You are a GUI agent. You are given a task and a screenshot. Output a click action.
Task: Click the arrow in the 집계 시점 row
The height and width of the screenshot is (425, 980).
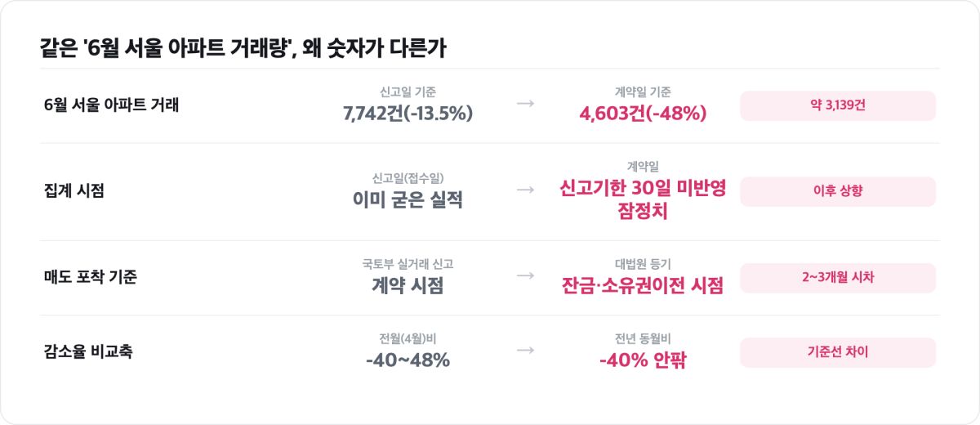[526, 190]
